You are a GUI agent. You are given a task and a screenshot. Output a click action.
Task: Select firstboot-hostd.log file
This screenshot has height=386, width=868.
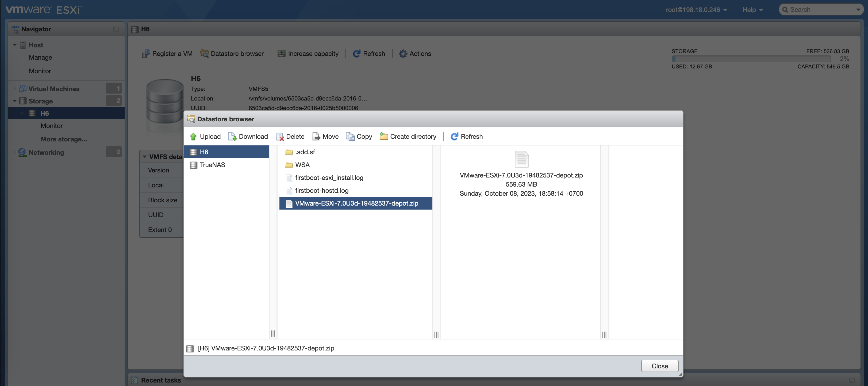tap(321, 191)
